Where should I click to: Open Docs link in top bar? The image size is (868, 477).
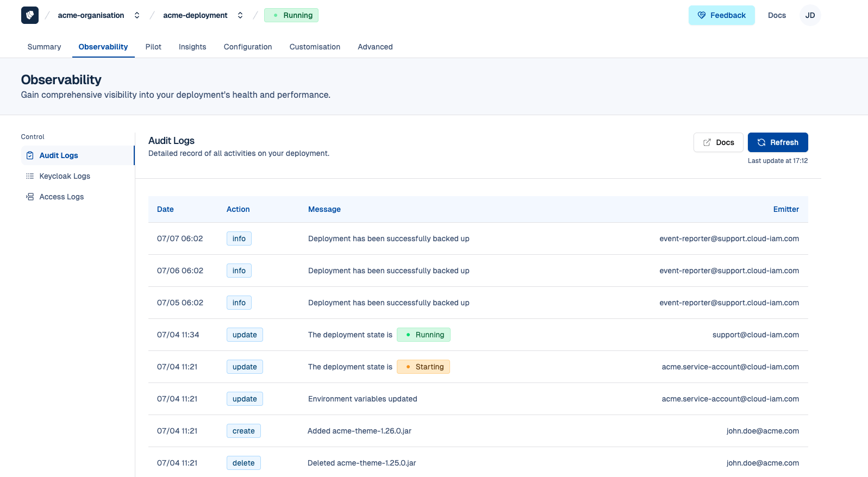coord(777,15)
